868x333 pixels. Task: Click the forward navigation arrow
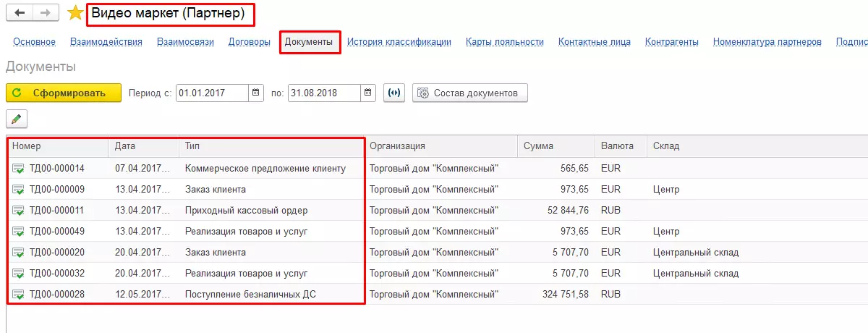click(46, 13)
